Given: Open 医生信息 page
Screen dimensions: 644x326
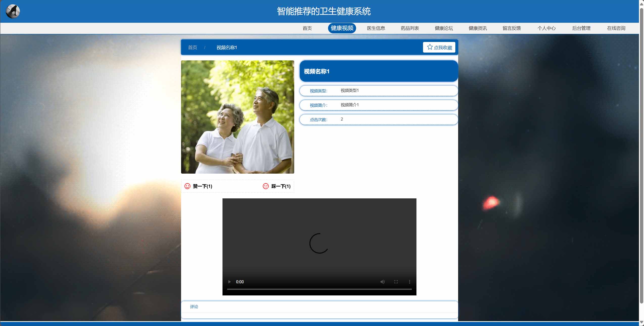Looking at the screenshot, I should [376, 28].
